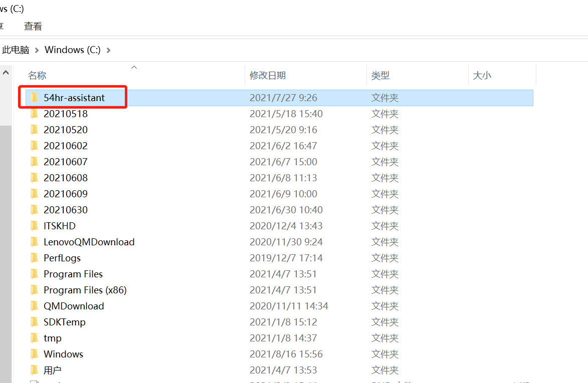
Task: Click the 20210520 folder icon
Action: click(x=34, y=130)
